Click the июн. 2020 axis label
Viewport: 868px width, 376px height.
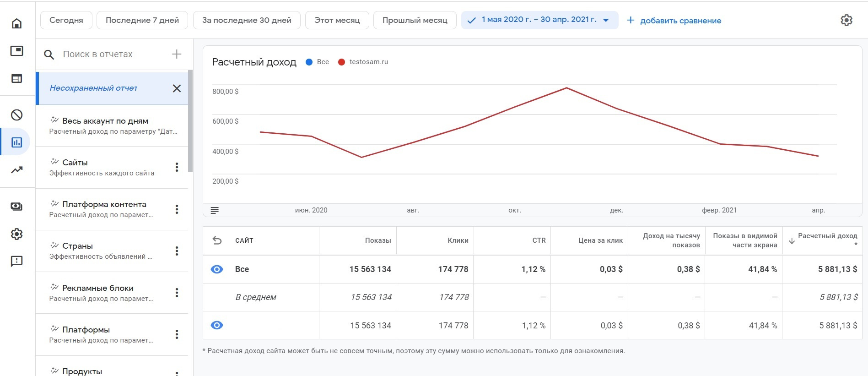[311, 210]
